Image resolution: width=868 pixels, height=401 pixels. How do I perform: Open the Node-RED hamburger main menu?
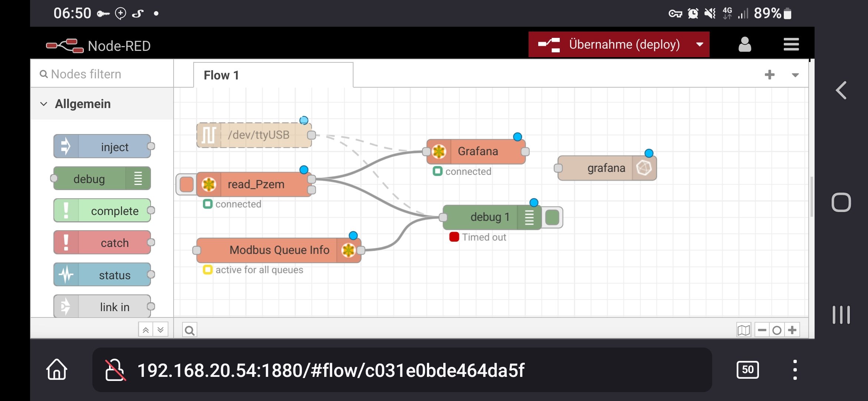(791, 45)
